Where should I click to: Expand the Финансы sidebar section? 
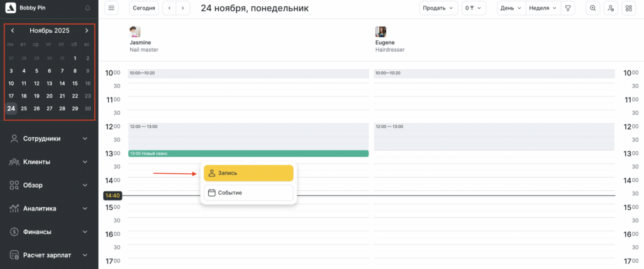click(x=49, y=232)
